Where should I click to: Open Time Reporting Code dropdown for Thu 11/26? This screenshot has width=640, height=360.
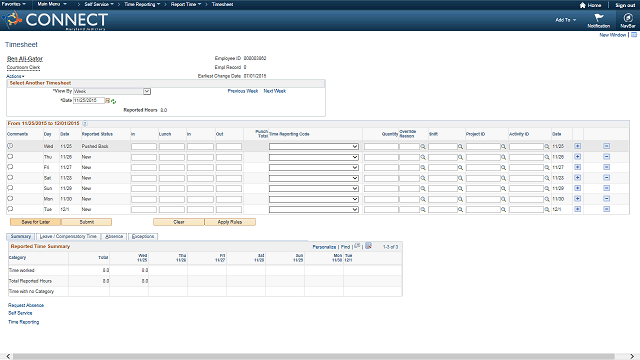[x=313, y=157]
